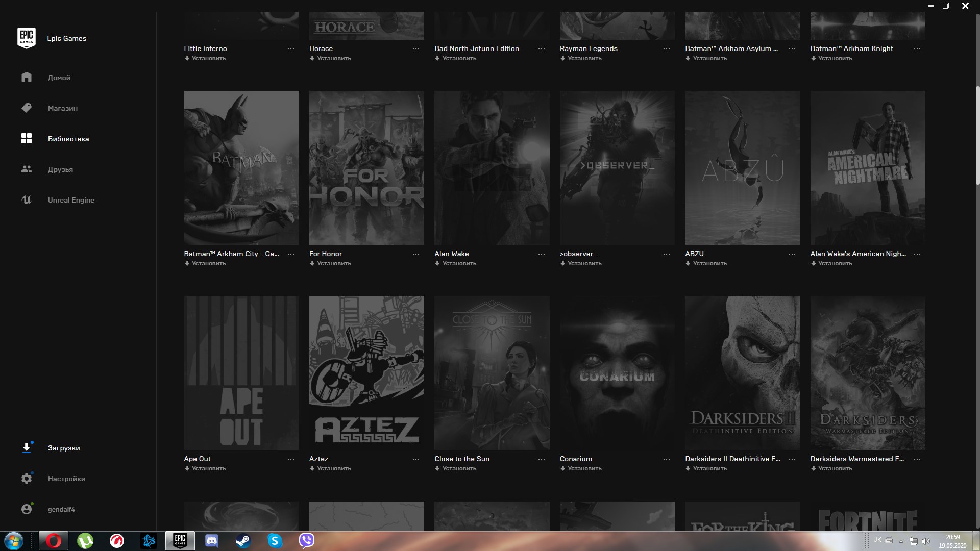Image resolution: width=980 pixels, height=551 pixels.
Task: Open options menu for Little Inferno
Action: pyautogui.click(x=291, y=49)
